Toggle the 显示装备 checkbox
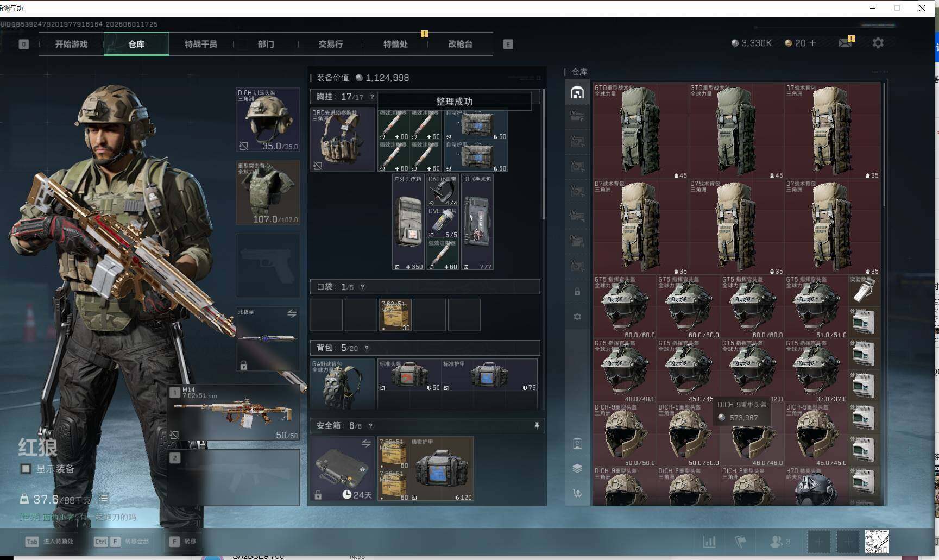 26,469
